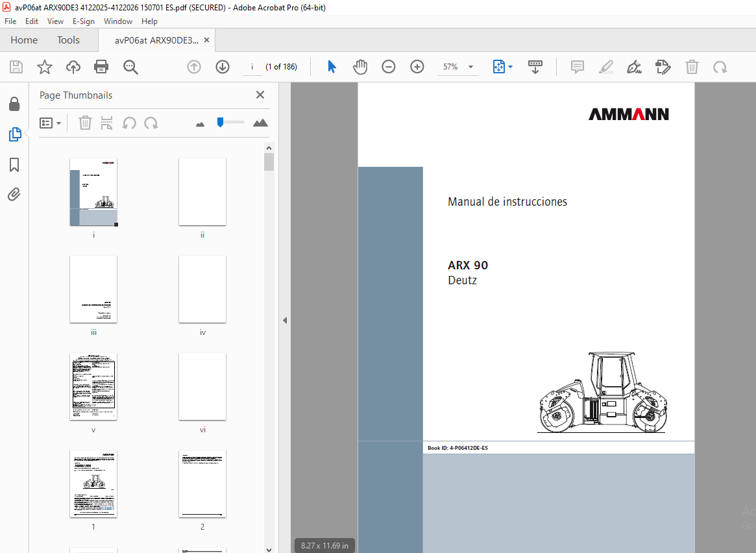
Task: Rotate thumbnail clockwise
Action: (x=151, y=123)
